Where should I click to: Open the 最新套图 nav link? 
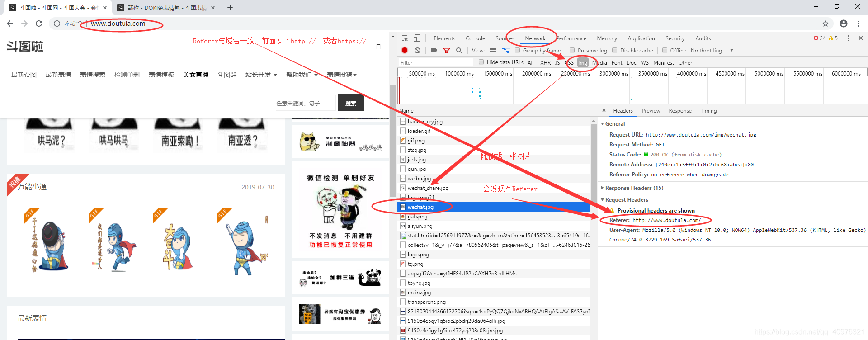(x=24, y=75)
